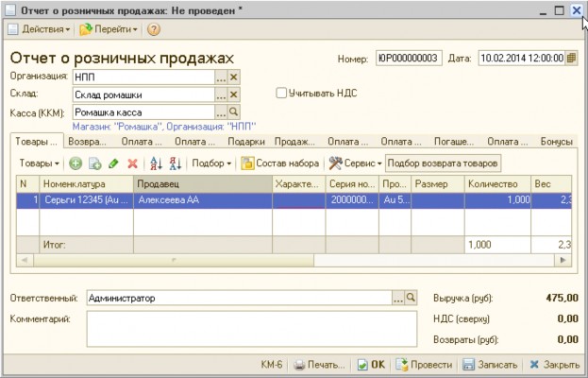Viewport: 588px width, 378px height.
Task: Click the Номенклатура column header
Action: point(86,184)
